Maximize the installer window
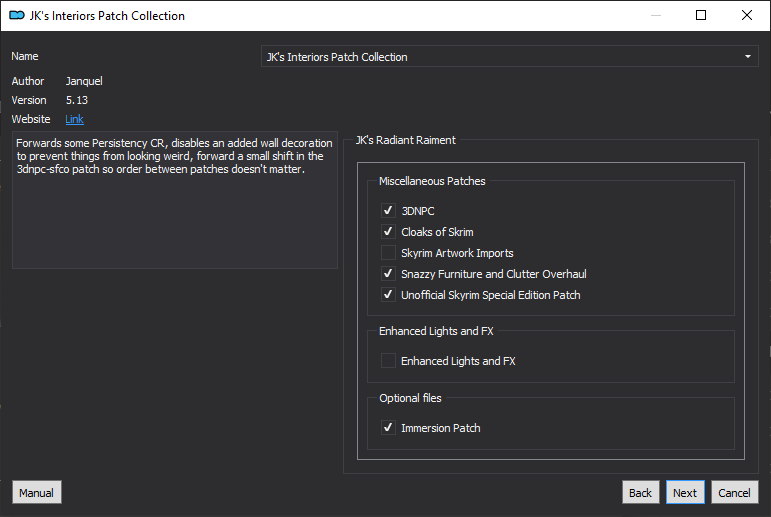Image resolution: width=771 pixels, height=517 pixels. (701, 15)
